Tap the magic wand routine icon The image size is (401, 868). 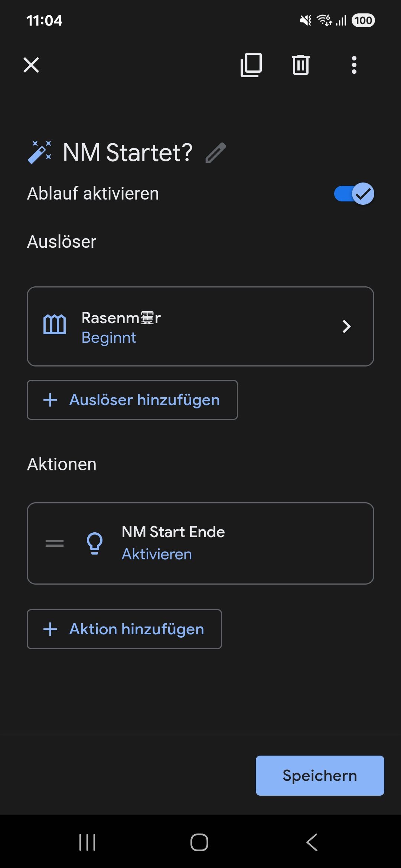[x=40, y=152]
